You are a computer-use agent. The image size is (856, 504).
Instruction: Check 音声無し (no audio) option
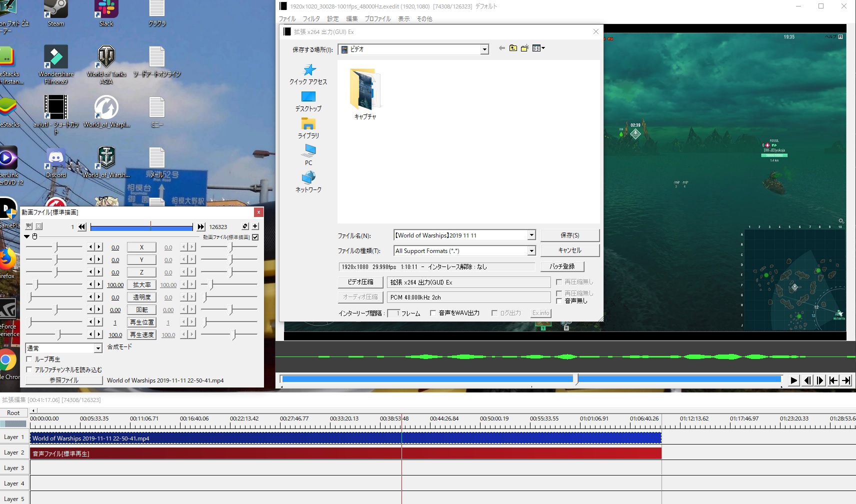pos(559,301)
